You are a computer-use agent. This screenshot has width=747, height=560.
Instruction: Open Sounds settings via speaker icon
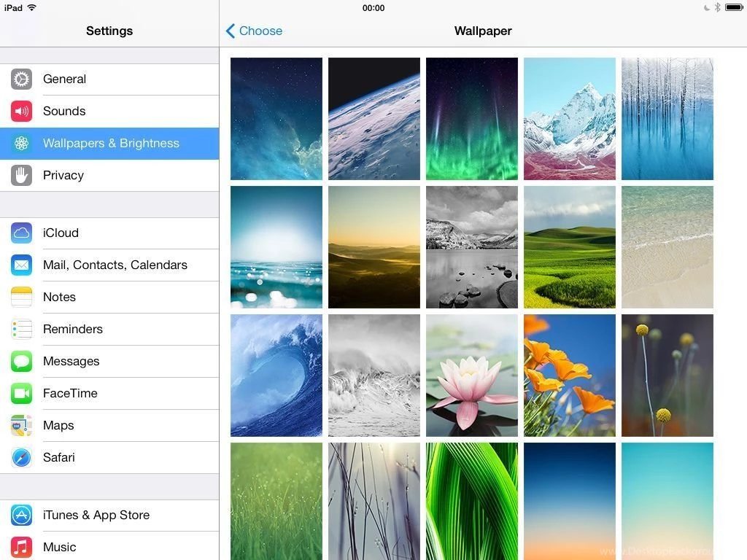[x=21, y=111]
